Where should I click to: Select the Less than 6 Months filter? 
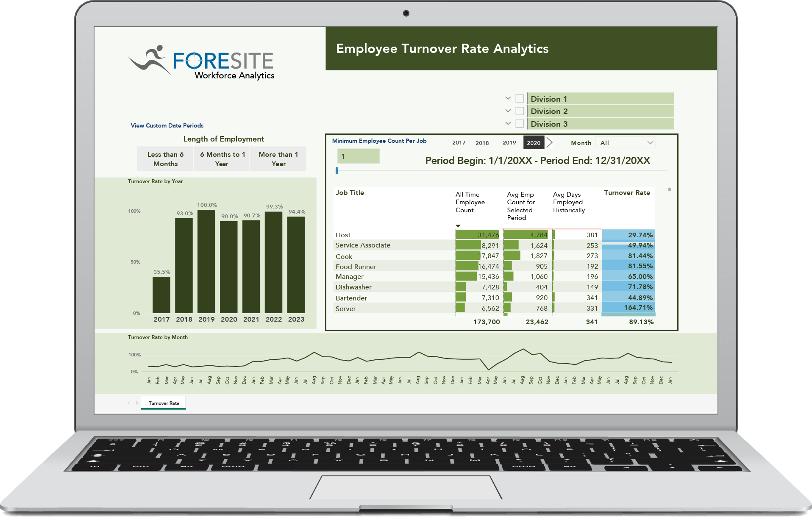tap(165, 158)
